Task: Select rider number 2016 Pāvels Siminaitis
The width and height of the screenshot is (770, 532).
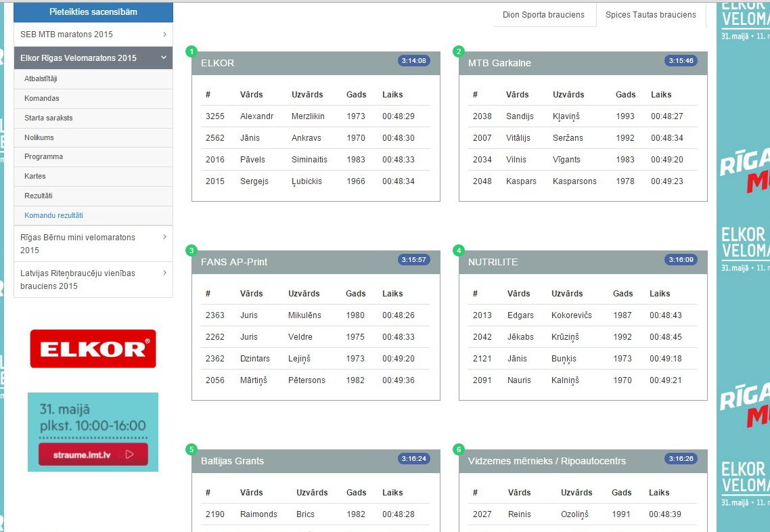Action: click(315, 160)
